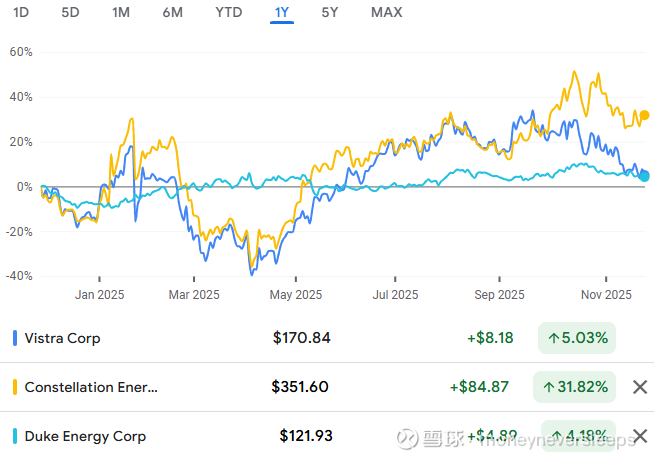
Task: Remove Duke Energy Corp from comparison
Action: point(640,436)
